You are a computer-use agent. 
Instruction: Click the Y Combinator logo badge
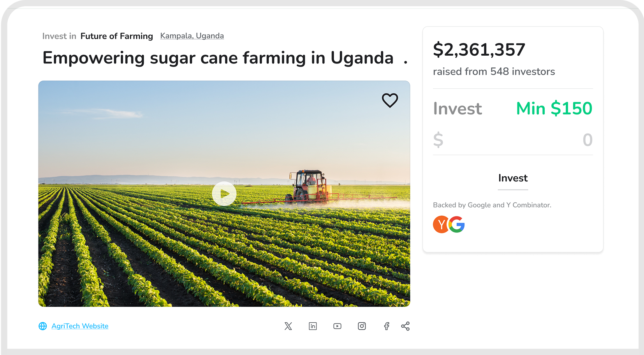pyautogui.click(x=441, y=225)
